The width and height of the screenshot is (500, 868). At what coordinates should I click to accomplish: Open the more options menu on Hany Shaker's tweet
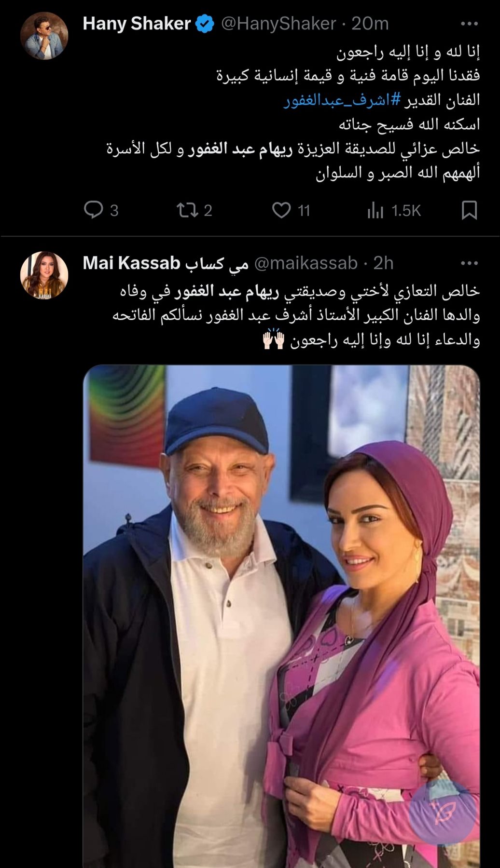469,23
